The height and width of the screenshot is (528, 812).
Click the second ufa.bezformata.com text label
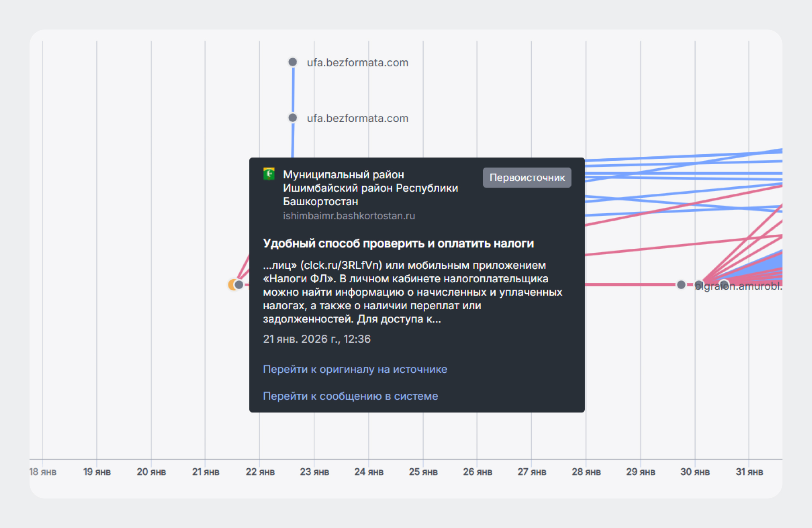(358, 118)
